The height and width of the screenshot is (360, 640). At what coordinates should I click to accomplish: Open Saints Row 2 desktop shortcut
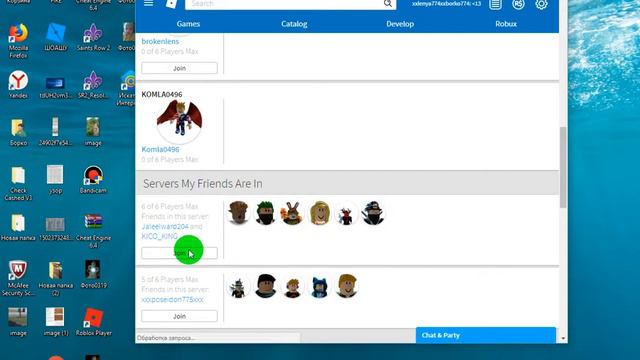point(93,38)
